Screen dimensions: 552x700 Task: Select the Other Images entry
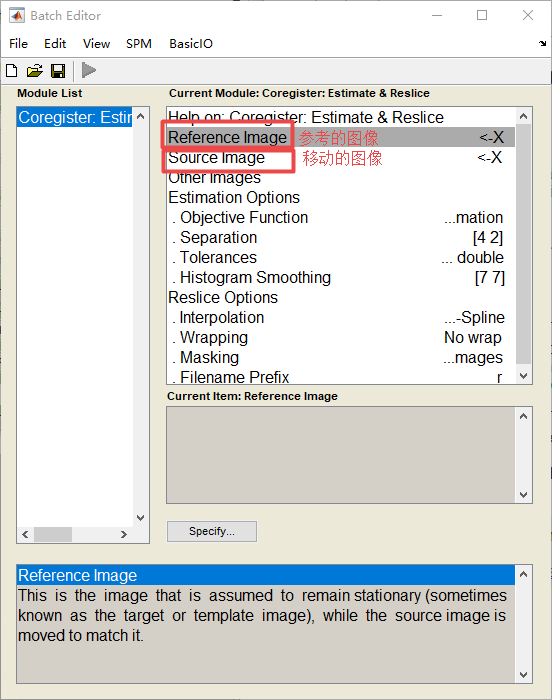pos(341,178)
